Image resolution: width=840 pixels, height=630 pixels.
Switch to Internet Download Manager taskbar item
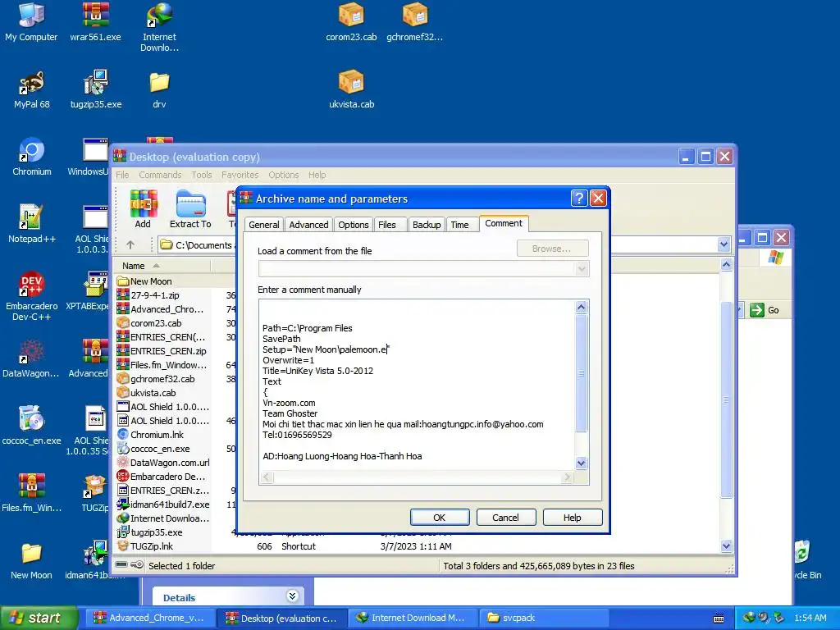coord(412,618)
